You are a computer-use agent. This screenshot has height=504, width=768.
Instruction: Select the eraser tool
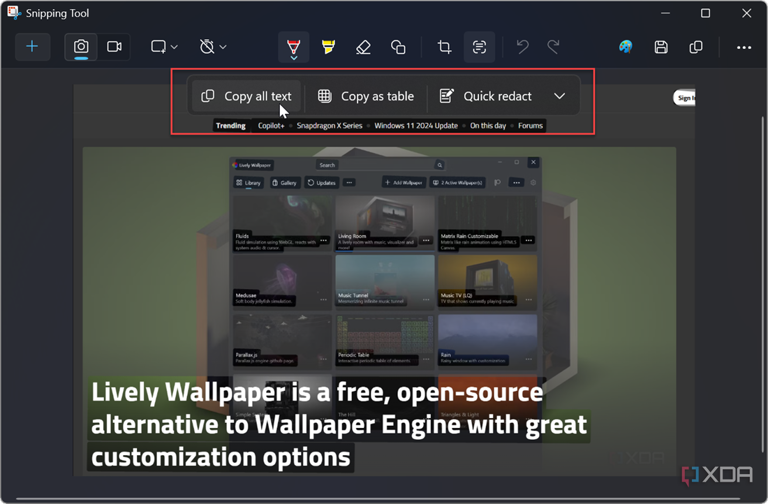[363, 47]
